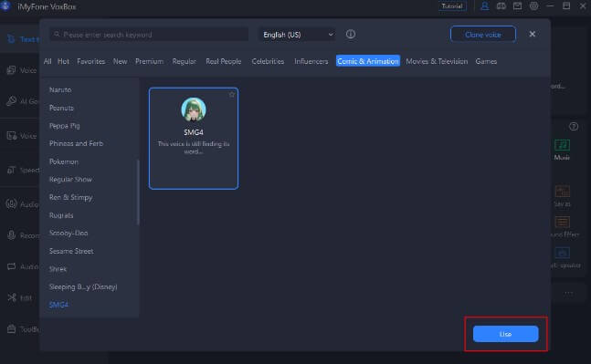Click the Say as icon on right

pyautogui.click(x=562, y=192)
